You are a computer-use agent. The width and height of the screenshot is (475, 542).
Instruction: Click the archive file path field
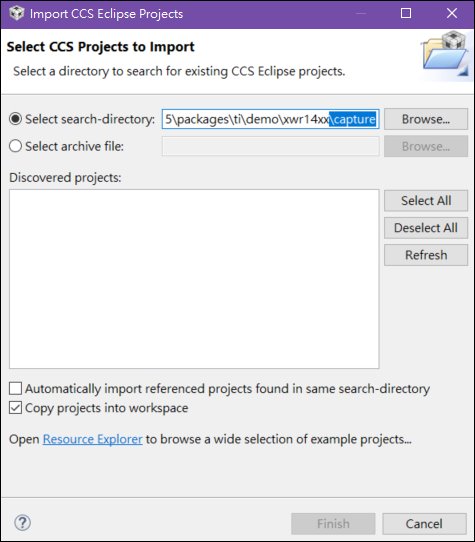[x=271, y=146]
